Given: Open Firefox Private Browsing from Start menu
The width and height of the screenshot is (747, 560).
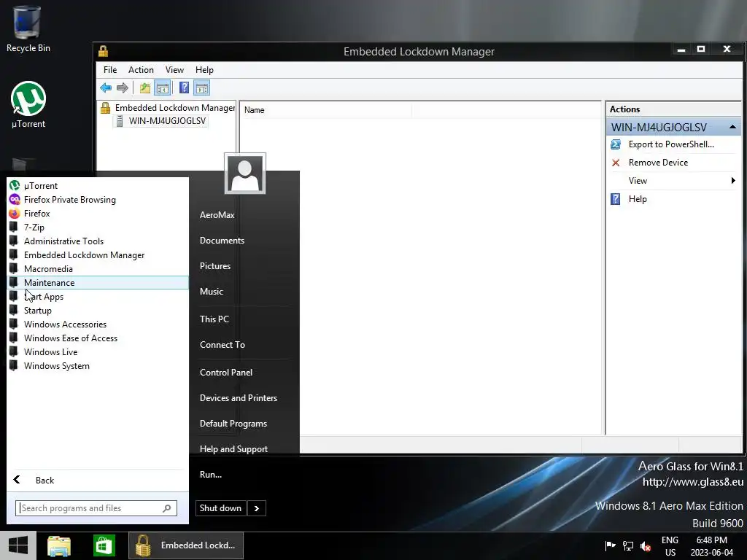Looking at the screenshot, I should [x=98, y=200].
